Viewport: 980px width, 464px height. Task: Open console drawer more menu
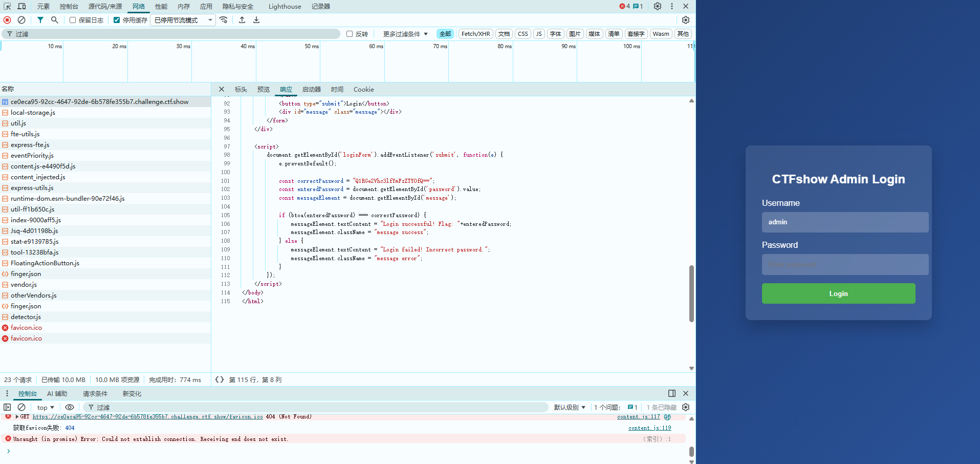point(7,393)
